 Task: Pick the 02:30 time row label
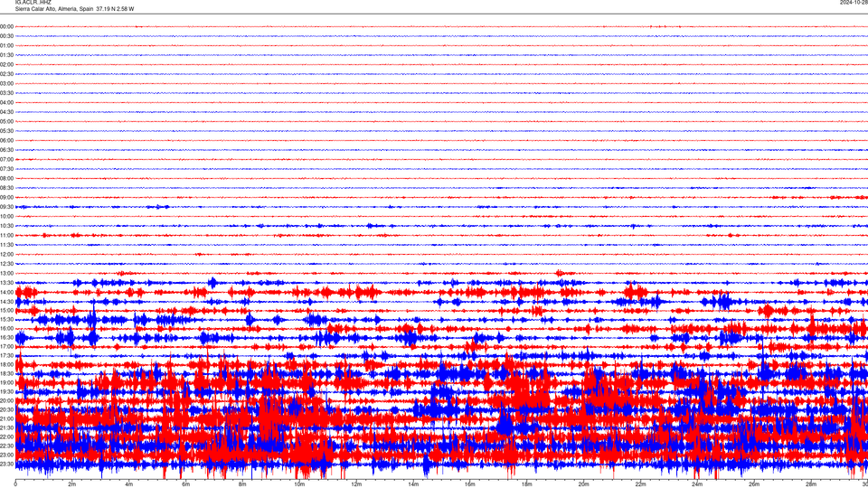click(6, 73)
